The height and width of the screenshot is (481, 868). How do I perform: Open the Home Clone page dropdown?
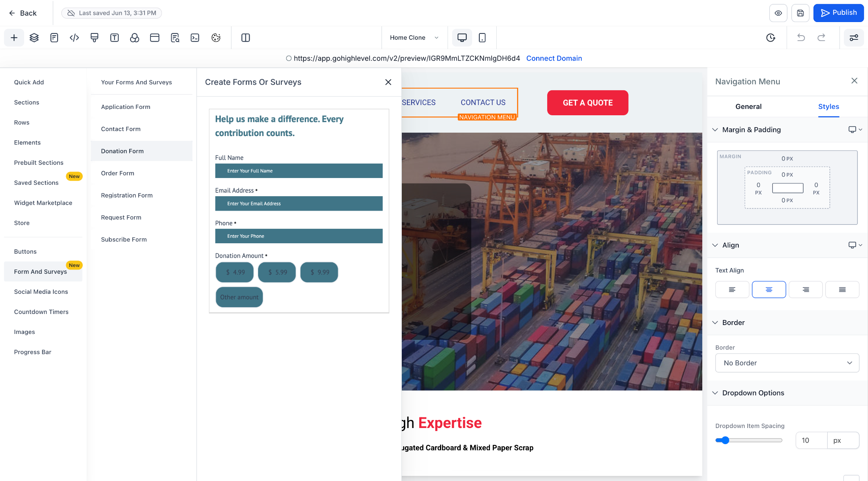(414, 38)
